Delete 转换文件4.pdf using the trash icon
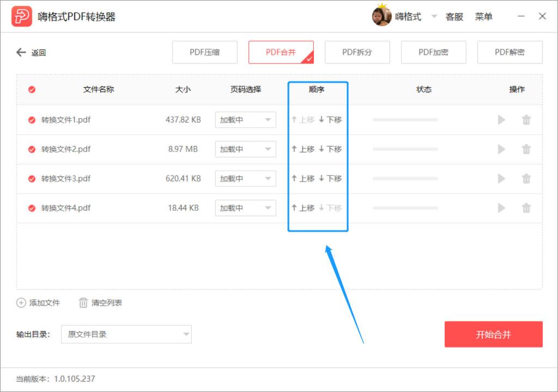Image resolution: width=558 pixels, height=392 pixels. [526, 208]
